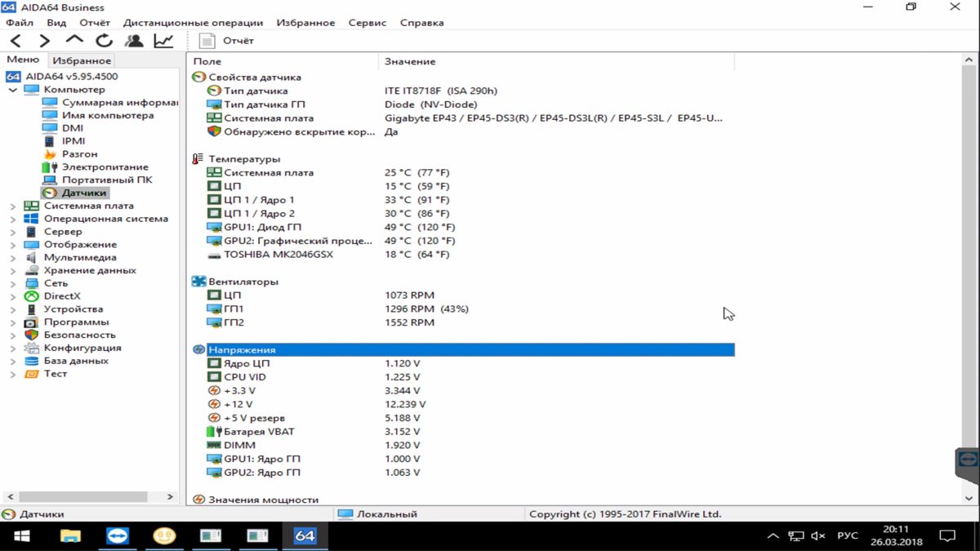980x551 pixels.
Task: Open File Explorer from the taskbar
Action: [70, 536]
